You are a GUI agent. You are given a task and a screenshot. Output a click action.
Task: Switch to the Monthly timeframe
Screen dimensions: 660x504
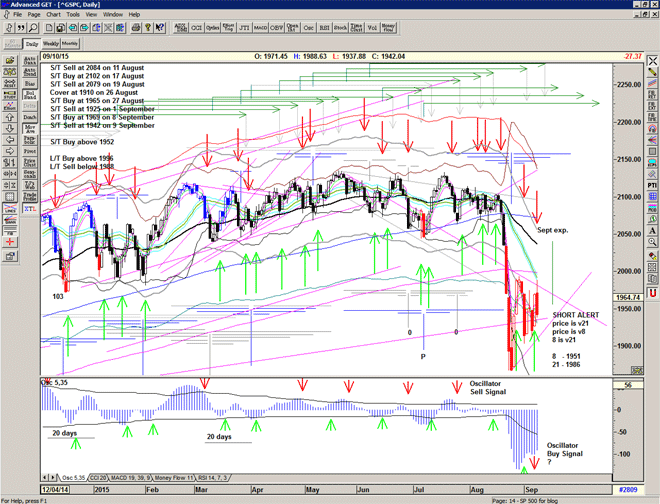point(70,44)
